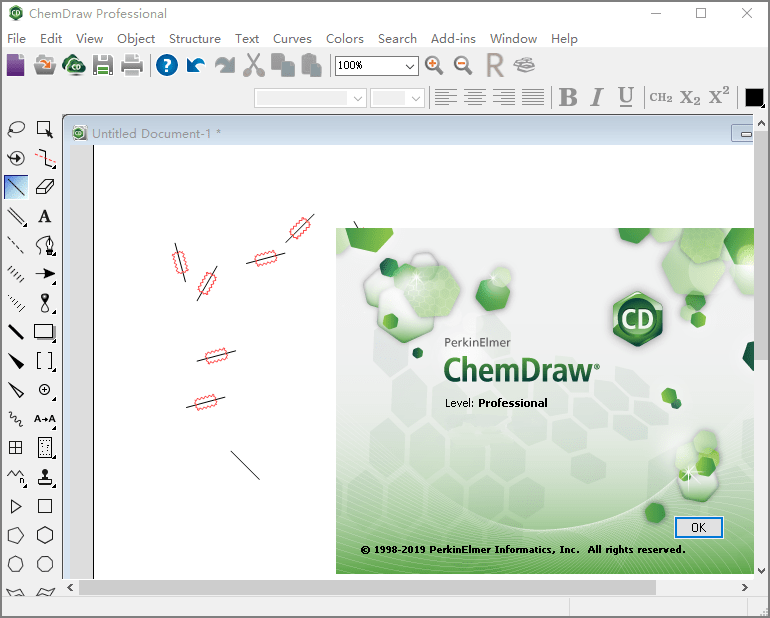Set right text alignment
The width and height of the screenshot is (770, 618).
click(x=504, y=97)
